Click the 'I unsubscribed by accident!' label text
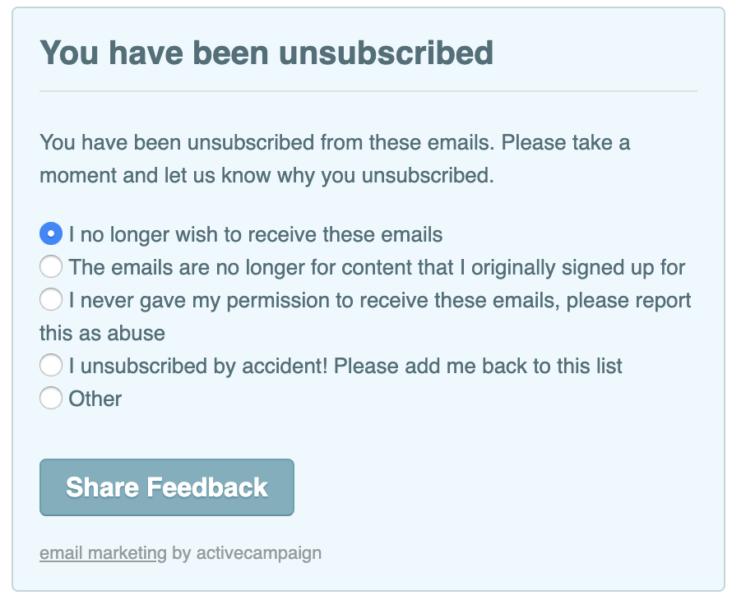The image size is (732, 600). tap(198, 366)
